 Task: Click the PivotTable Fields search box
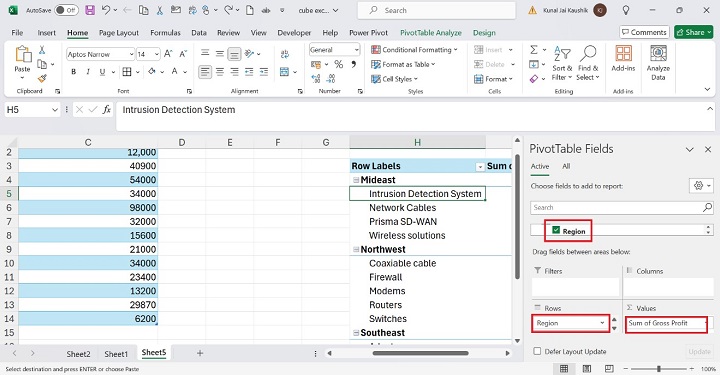click(622, 207)
